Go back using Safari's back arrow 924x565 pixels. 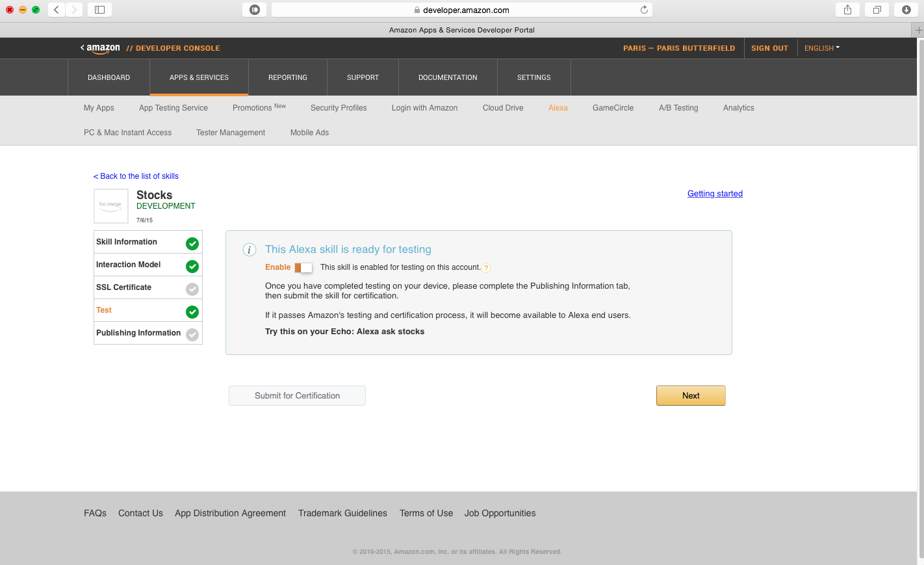(57, 10)
